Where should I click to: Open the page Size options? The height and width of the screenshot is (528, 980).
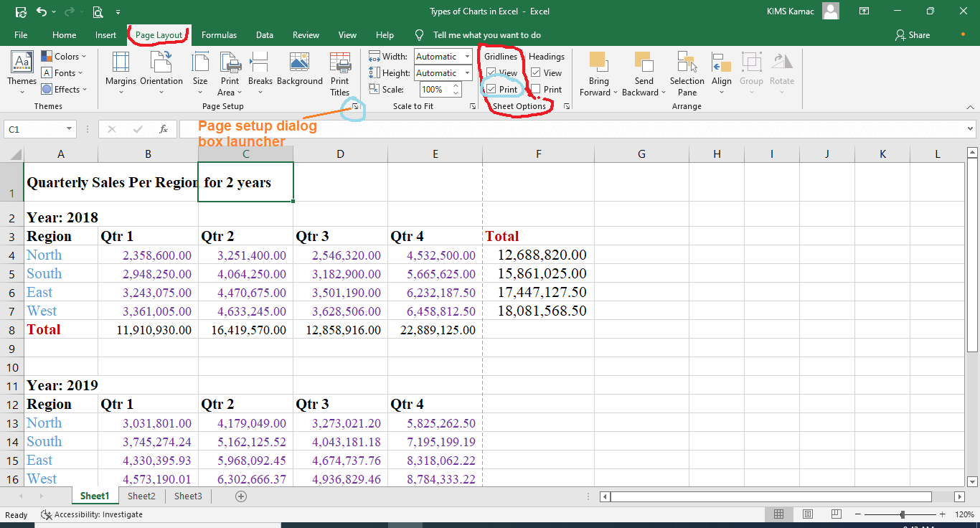(x=200, y=72)
